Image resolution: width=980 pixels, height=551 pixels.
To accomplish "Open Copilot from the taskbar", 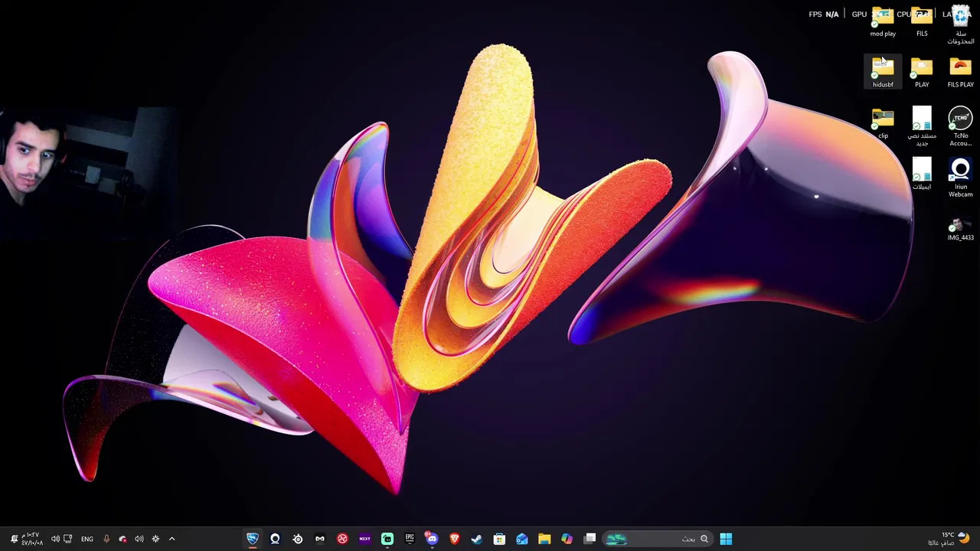I will (x=567, y=539).
